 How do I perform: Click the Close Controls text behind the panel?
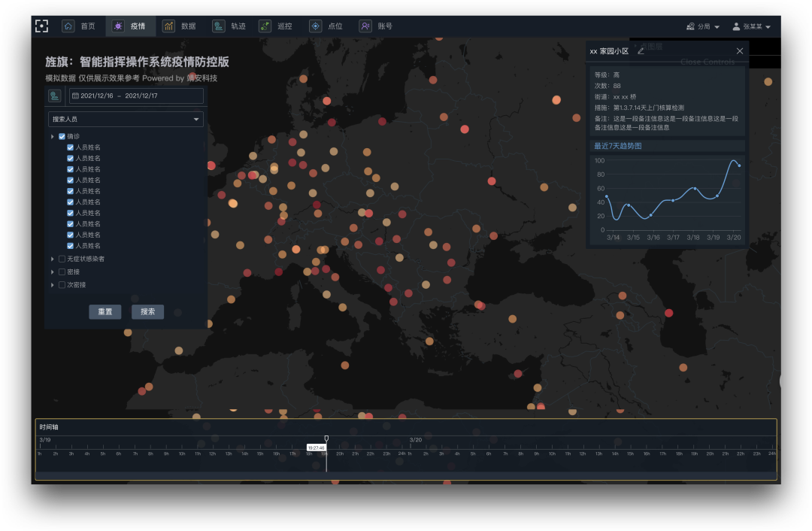click(x=707, y=62)
